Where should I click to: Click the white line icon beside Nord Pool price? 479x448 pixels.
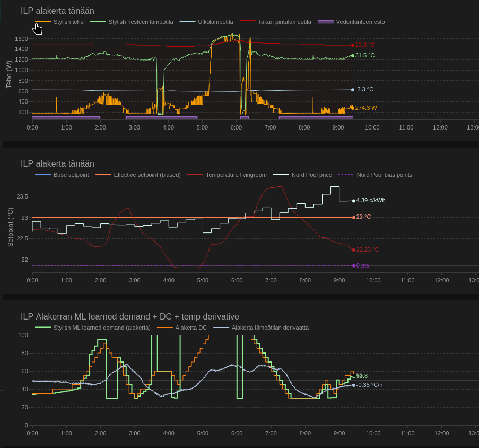(281, 175)
